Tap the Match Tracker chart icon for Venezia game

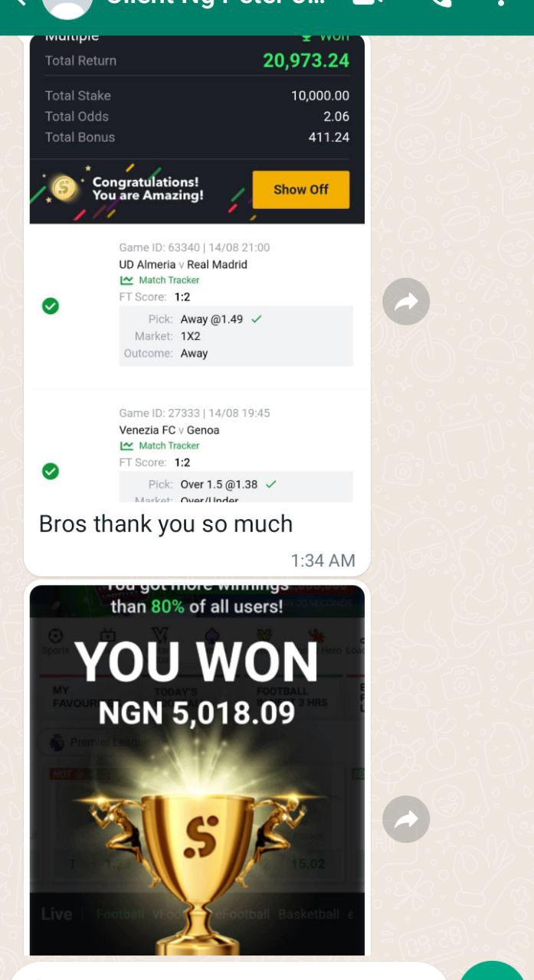(126, 446)
